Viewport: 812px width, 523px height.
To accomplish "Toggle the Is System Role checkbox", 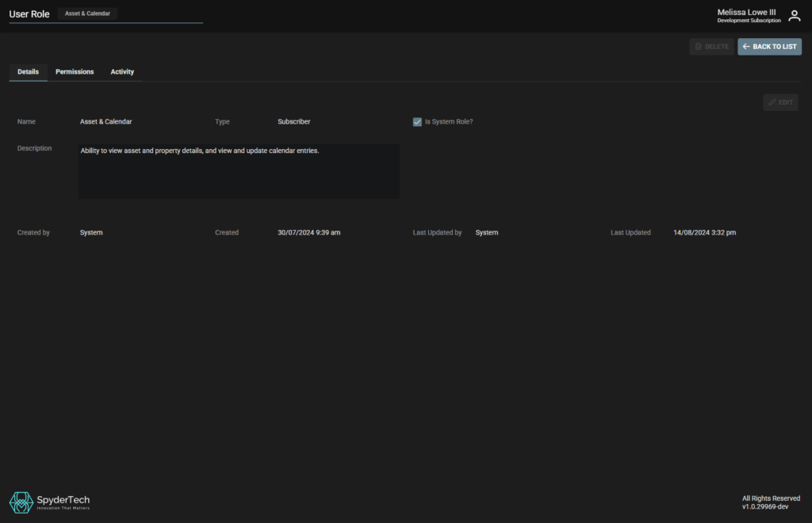I will click(417, 122).
